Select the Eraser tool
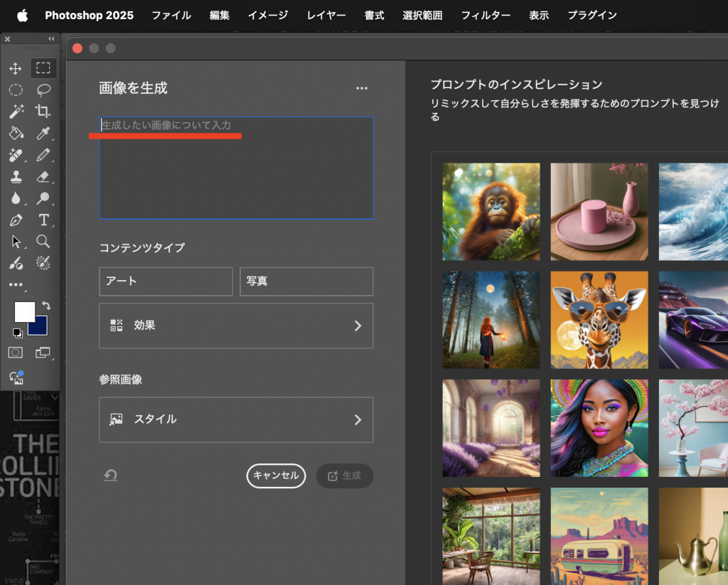 pyautogui.click(x=43, y=176)
